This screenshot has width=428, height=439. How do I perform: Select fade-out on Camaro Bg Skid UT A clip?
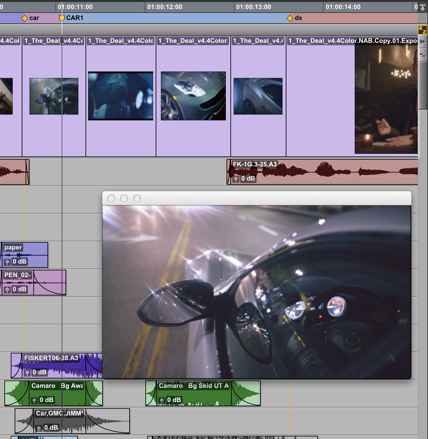(x=246, y=393)
